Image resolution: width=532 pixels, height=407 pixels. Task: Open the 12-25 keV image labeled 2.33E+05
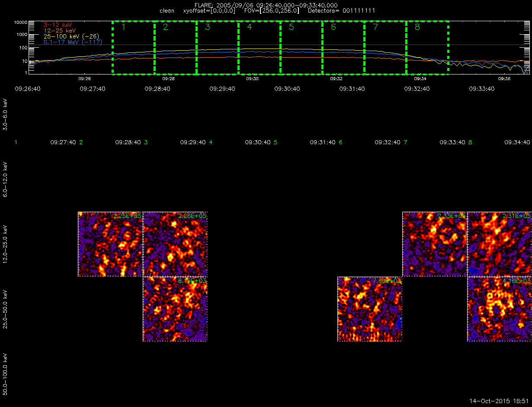tap(435, 244)
